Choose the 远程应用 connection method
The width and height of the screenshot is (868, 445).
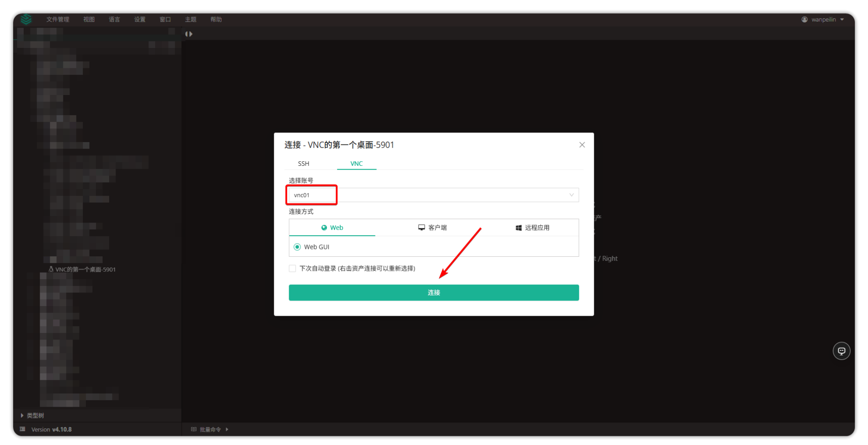coord(532,228)
